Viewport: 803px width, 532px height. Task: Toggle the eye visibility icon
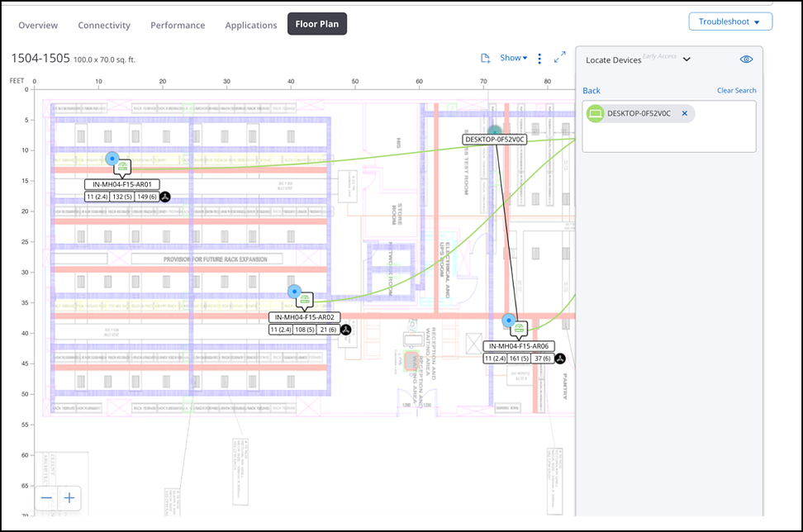click(746, 59)
